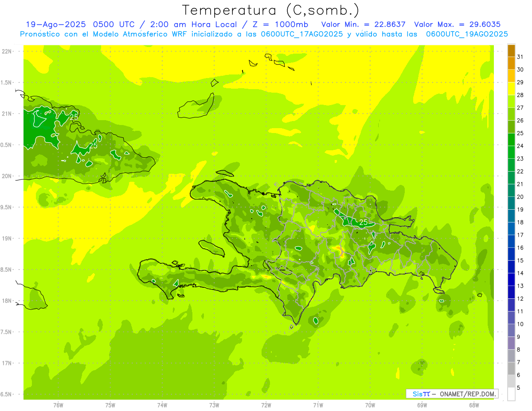Click the orange 30–31 legend color band
This screenshot has width=532, height=411.
point(511,63)
